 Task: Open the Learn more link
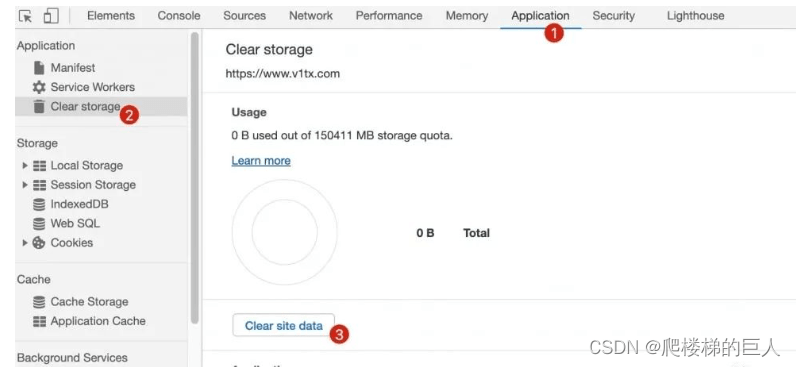click(261, 161)
